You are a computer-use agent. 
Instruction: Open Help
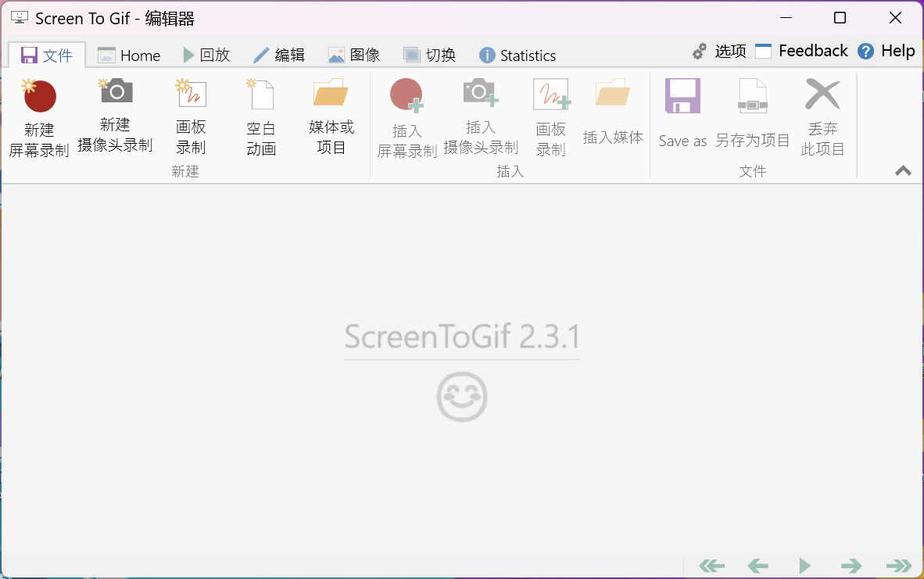click(x=886, y=52)
